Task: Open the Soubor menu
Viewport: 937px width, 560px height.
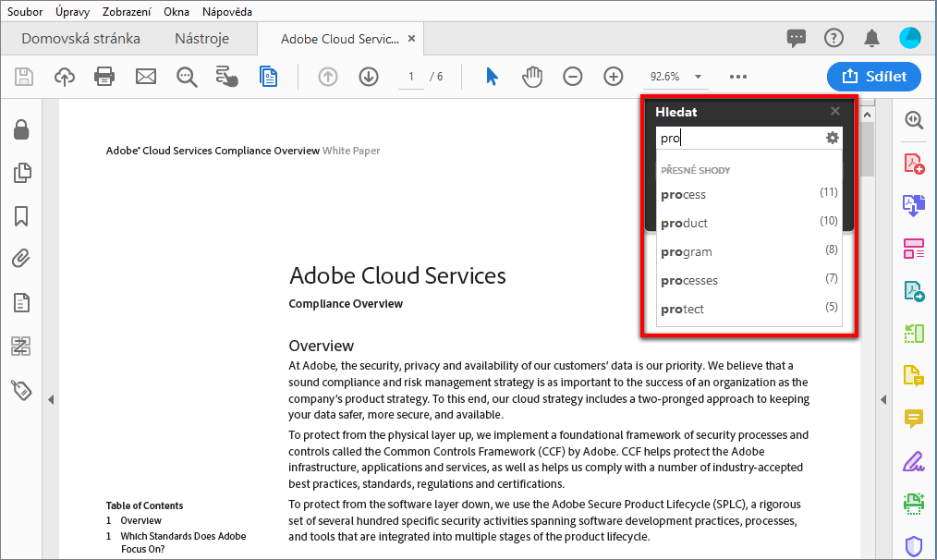Action: [x=25, y=12]
